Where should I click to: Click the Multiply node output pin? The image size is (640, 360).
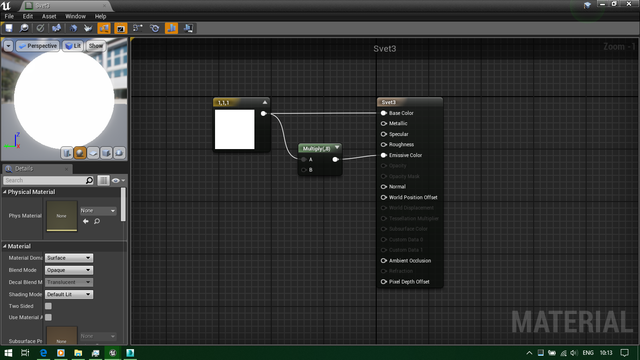click(336, 160)
